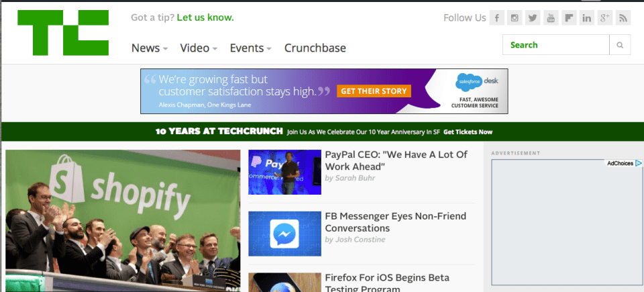Navigate to Crunchbase in the menu

coord(315,48)
